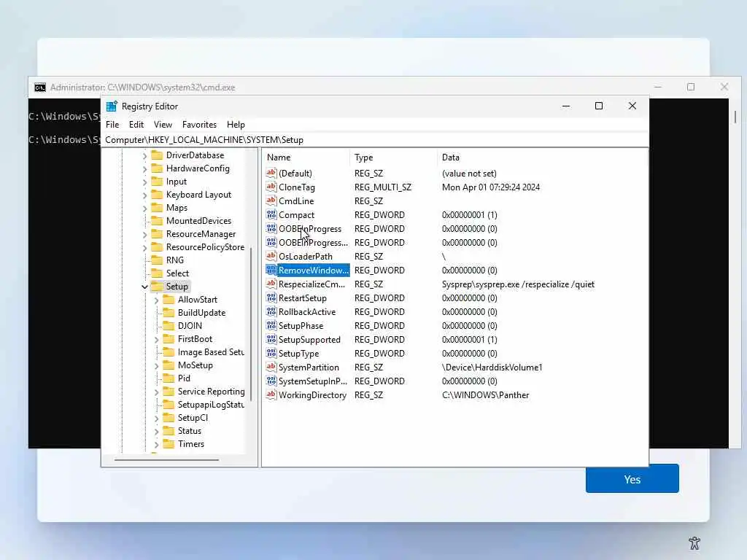This screenshot has height=560, width=747.
Task: Click the OsLoaderPath string icon
Action: 271,256
